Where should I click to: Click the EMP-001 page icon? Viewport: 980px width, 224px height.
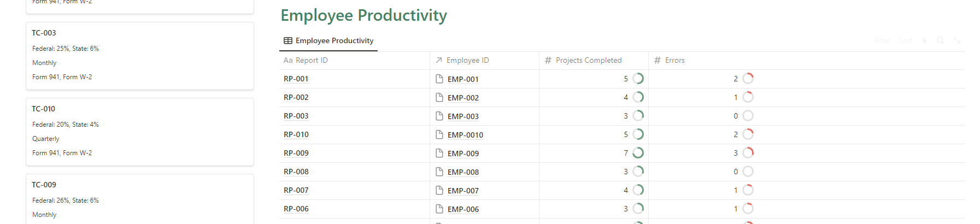coord(439,79)
